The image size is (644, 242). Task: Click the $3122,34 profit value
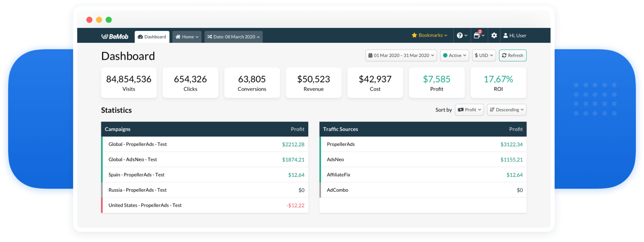[512, 145]
